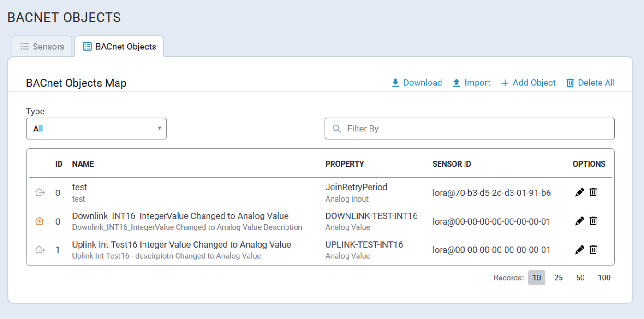Download the BACnet objects map
This screenshot has width=644, height=319.
click(x=417, y=83)
